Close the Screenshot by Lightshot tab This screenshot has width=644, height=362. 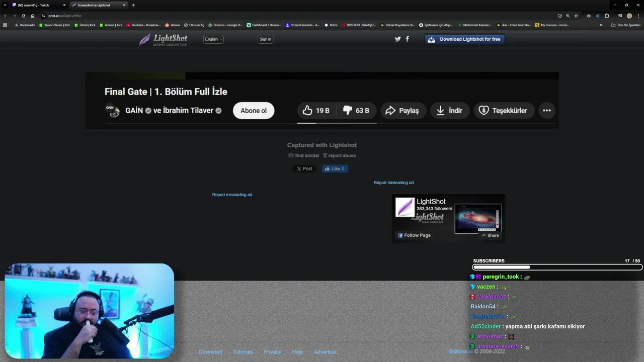pyautogui.click(x=124, y=5)
